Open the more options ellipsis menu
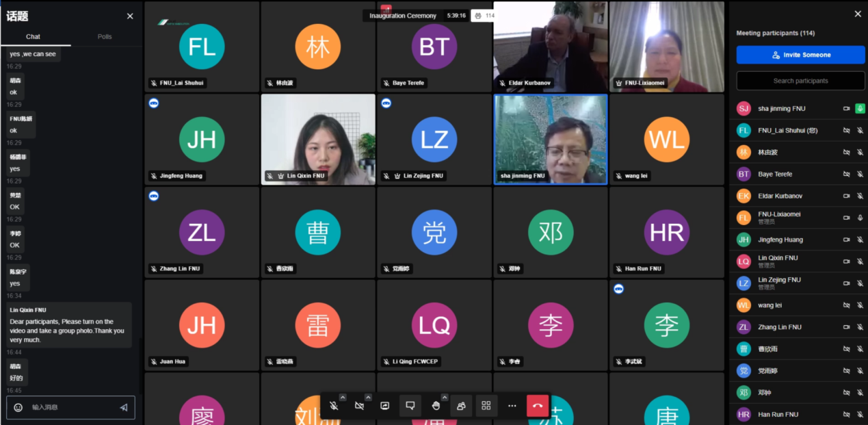868x425 pixels. (512, 406)
